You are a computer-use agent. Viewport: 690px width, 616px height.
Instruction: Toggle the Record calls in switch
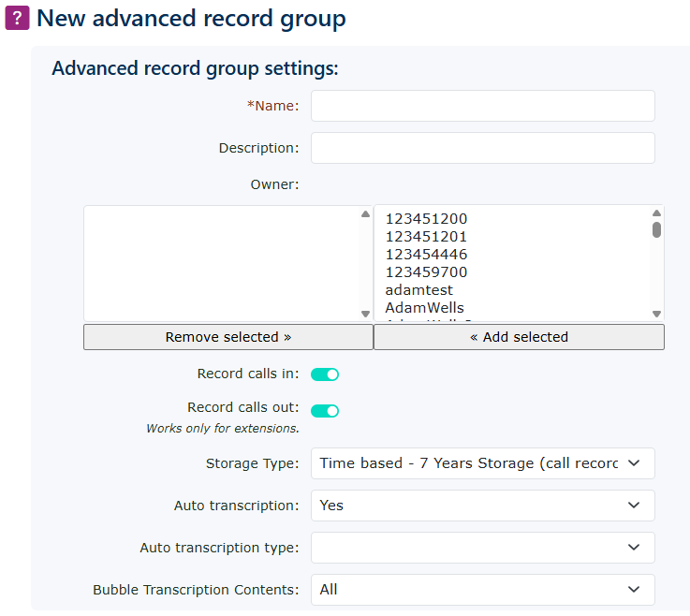coord(324,374)
